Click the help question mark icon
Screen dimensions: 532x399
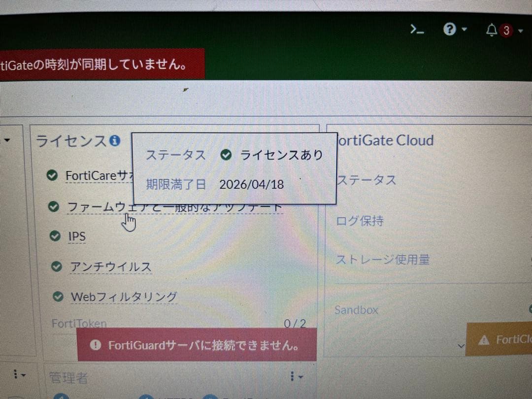[x=449, y=29]
